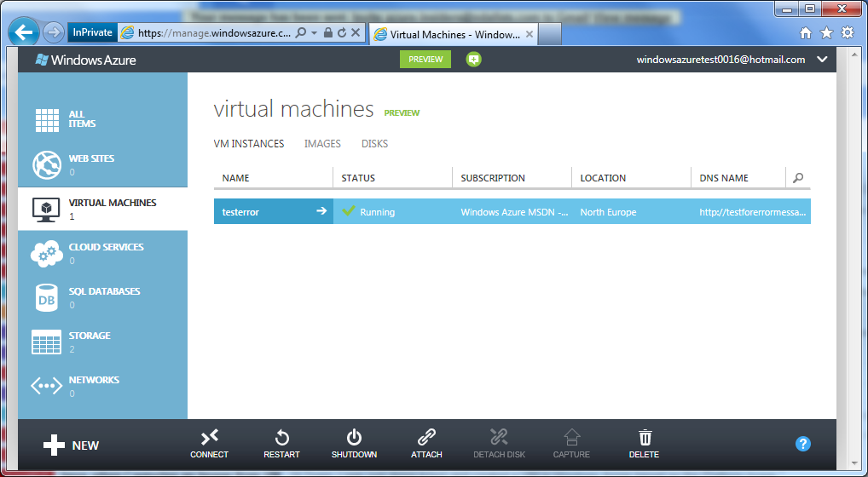Open the help question mark icon
Image resolution: width=868 pixels, height=477 pixels.
click(x=802, y=444)
